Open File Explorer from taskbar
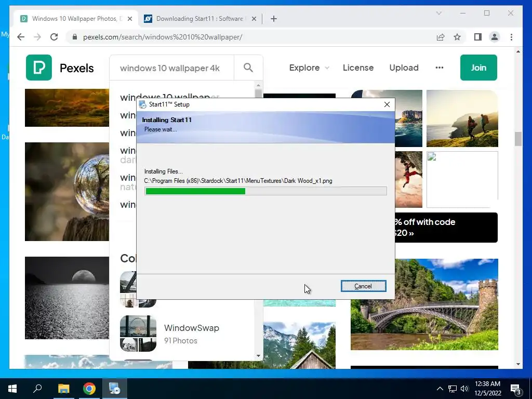Screen dimensions: 532x399 click(63, 389)
